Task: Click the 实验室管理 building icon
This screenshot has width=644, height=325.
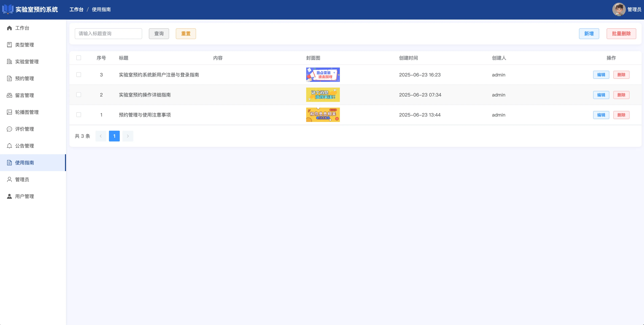Action: pyautogui.click(x=9, y=61)
